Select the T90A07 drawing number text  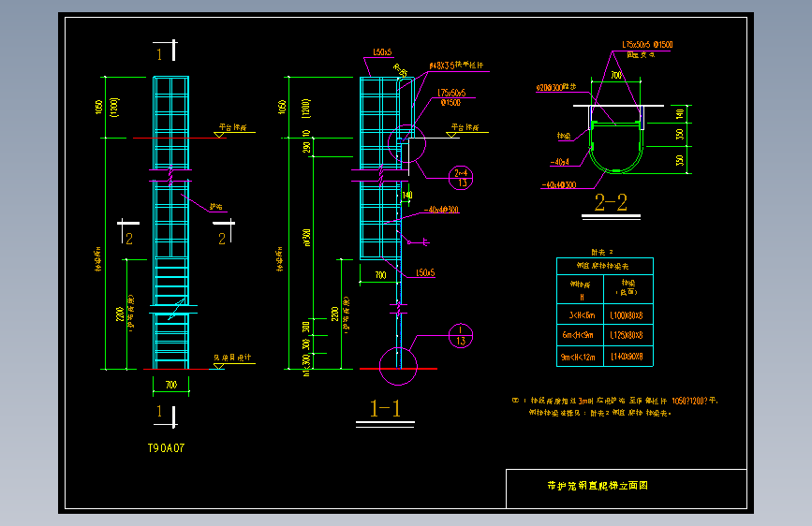166,448
